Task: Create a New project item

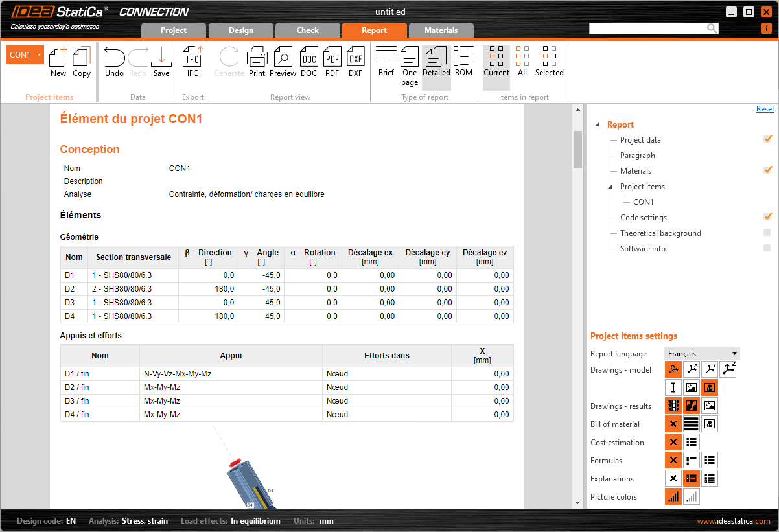Action: click(58, 62)
